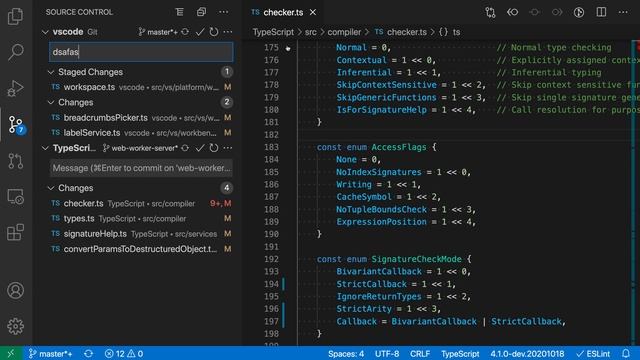Split the editor to the right
This screenshot has width=640, height=360.
(601, 12)
